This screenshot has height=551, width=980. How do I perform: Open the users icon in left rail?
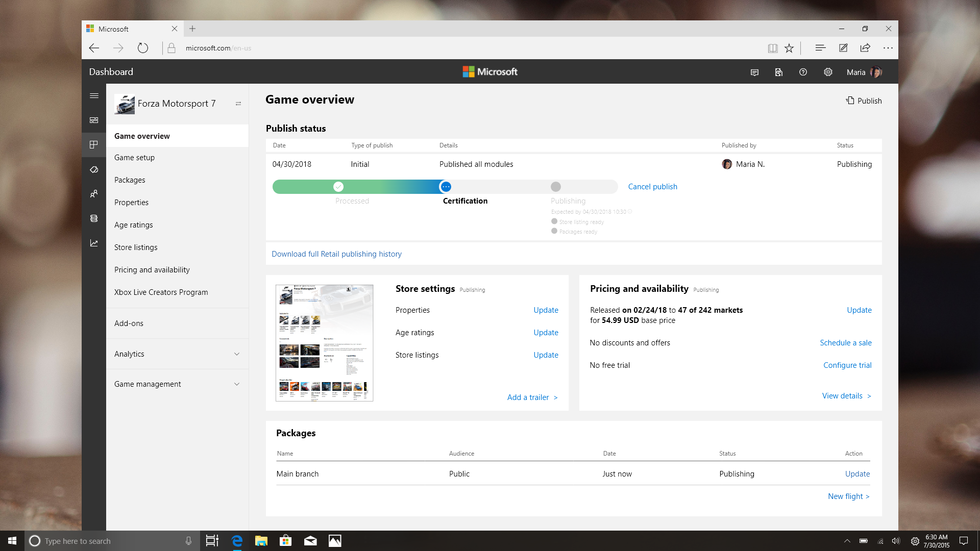(94, 194)
